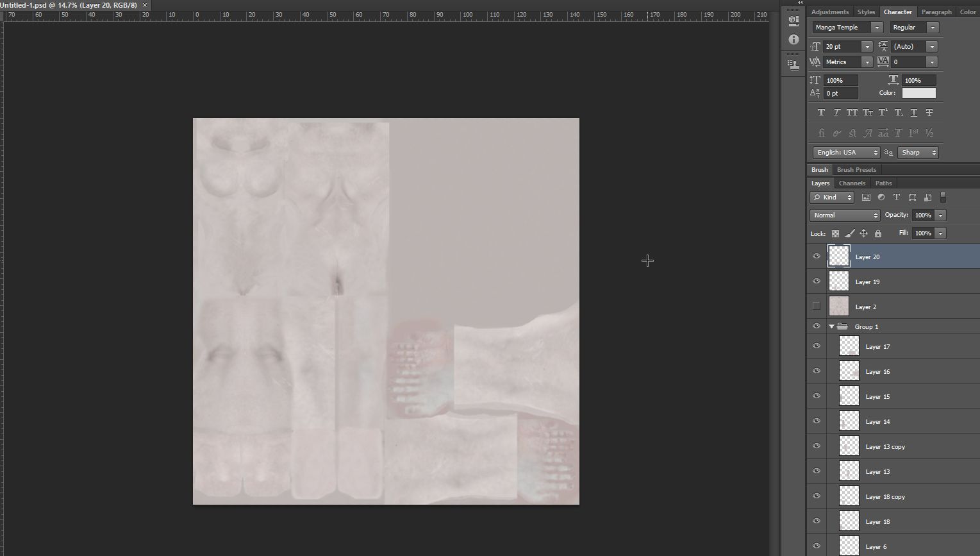This screenshot has width=980, height=556.
Task: Filter layers by adjustment layers icon
Action: tap(881, 198)
